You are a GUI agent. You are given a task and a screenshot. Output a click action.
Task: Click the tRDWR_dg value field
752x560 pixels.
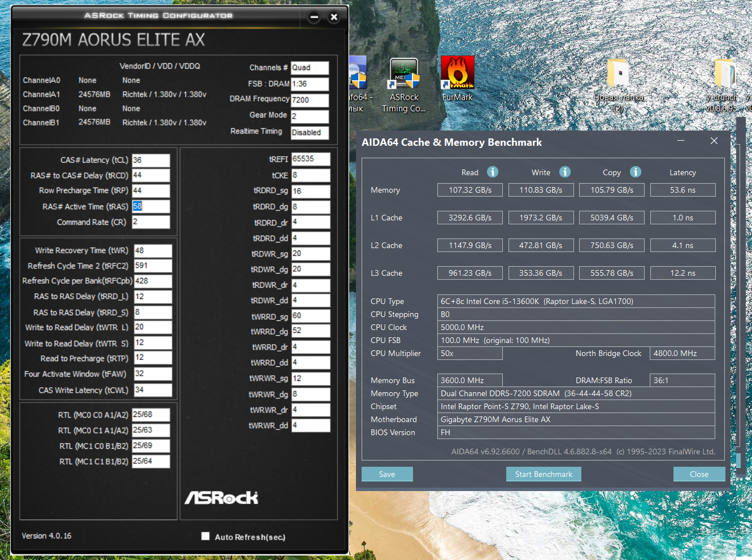(x=311, y=270)
